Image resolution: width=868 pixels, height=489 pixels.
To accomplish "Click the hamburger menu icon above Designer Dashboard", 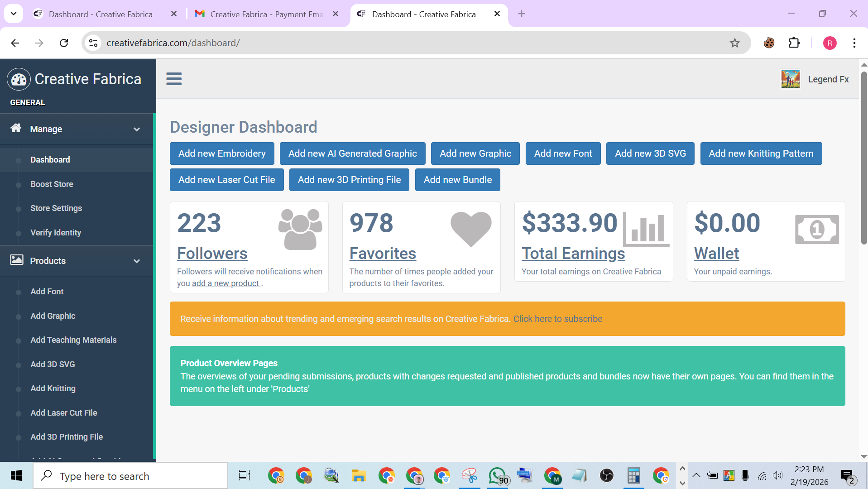I will tap(174, 79).
